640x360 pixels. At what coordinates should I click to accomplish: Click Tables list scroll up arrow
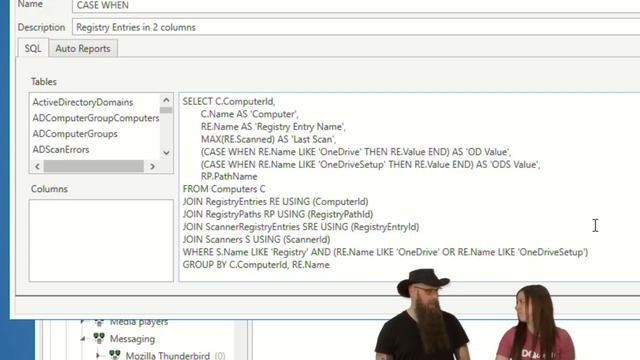click(x=166, y=100)
